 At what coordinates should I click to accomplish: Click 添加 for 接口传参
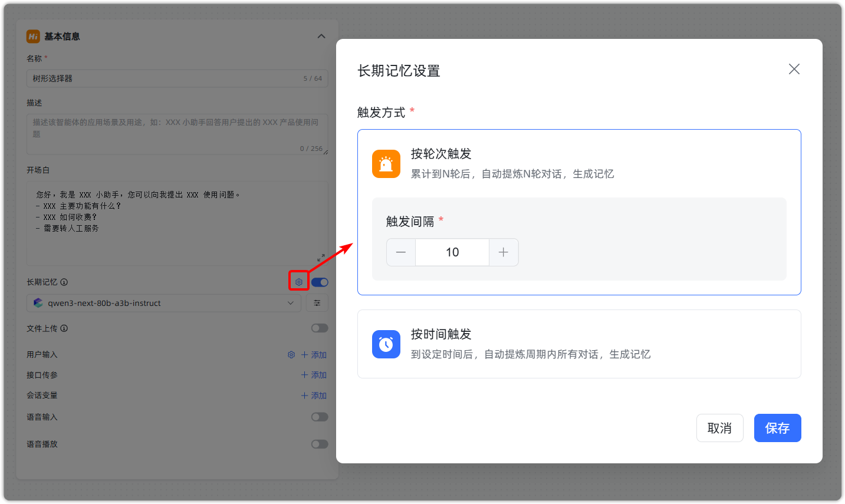click(x=314, y=375)
